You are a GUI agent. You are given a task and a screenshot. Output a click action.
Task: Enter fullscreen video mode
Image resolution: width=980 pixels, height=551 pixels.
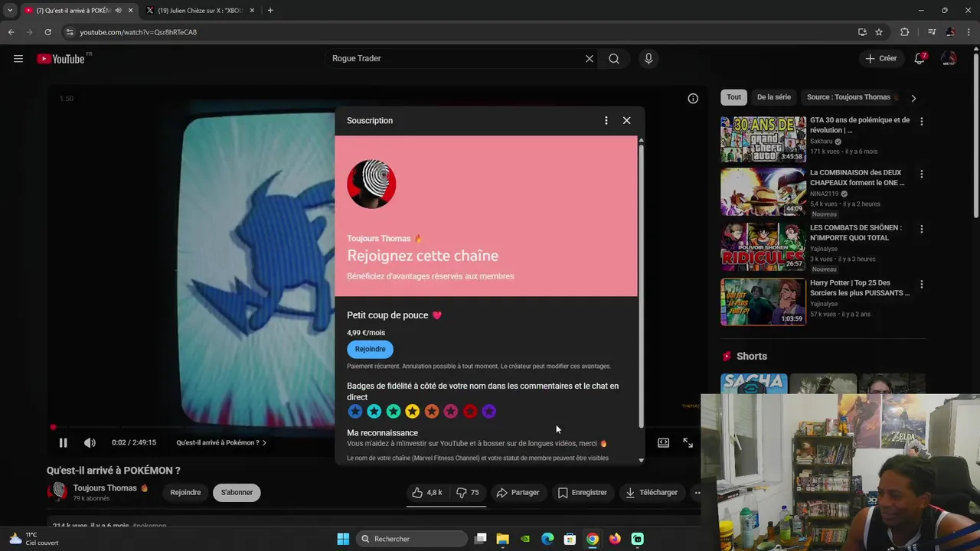click(x=688, y=442)
